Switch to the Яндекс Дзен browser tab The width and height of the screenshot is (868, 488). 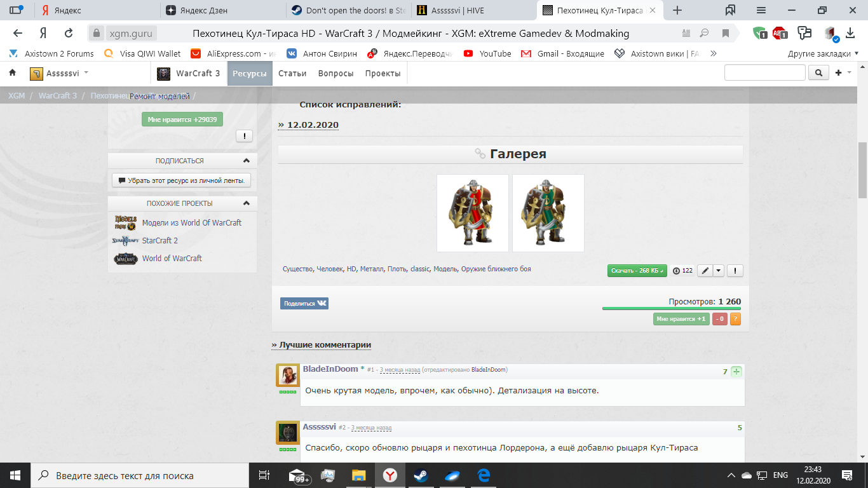click(x=221, y=10)
